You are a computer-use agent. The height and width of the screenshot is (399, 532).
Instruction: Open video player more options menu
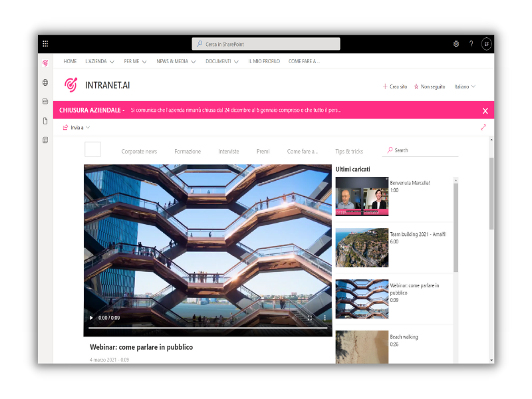point(325,318)
